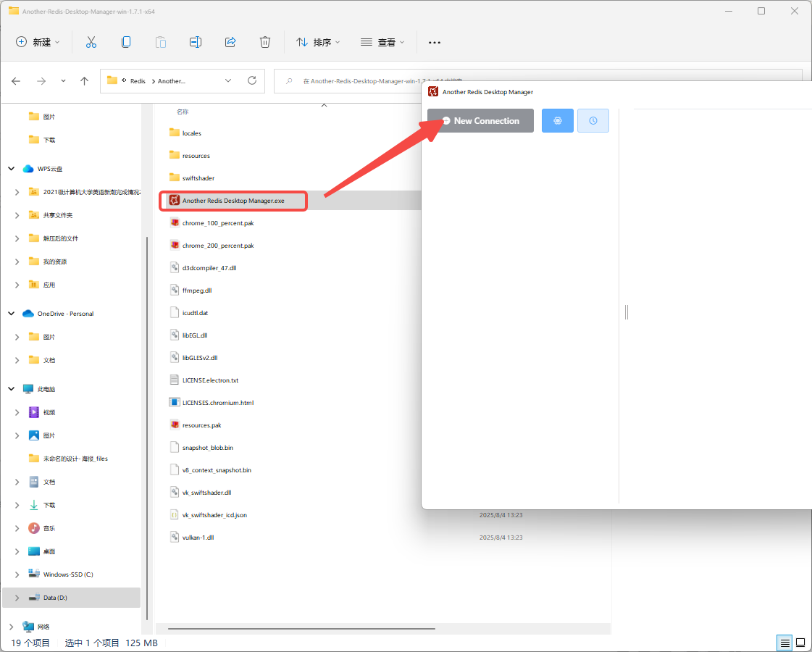Collapse the 此电脑 tree node
Viewport: 812px width, 652px height.
tap(12, 389)
